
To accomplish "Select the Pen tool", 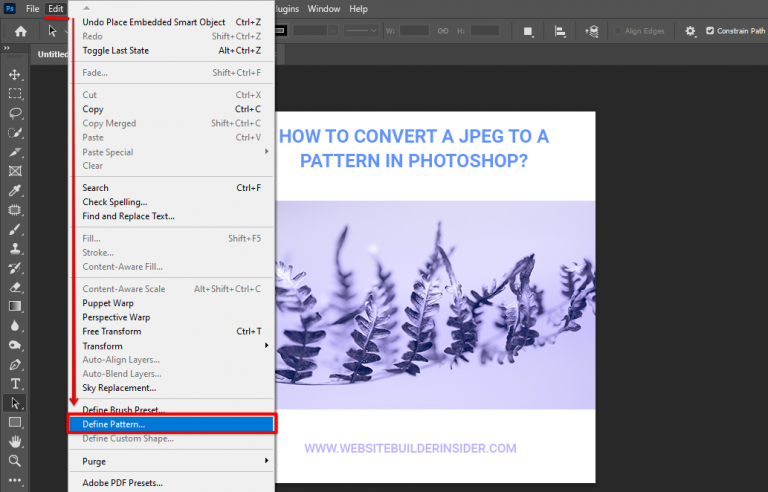I will [15, 365].
